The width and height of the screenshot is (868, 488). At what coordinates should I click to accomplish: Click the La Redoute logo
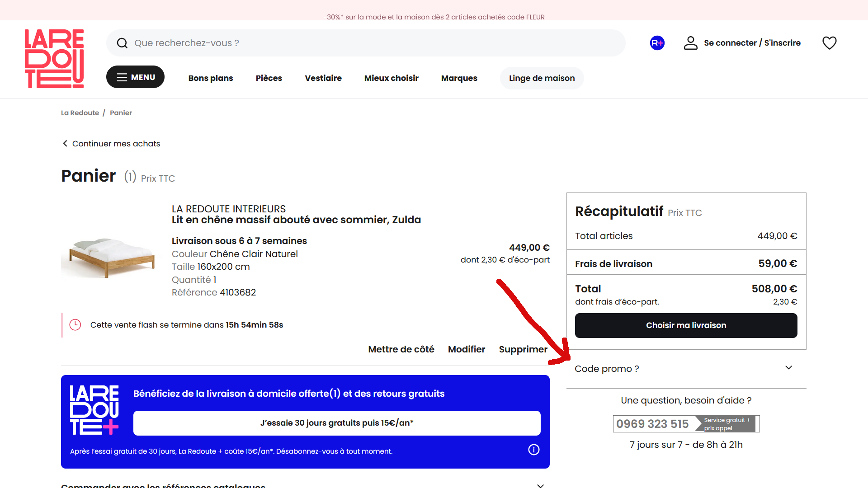[x=54, y=59]
